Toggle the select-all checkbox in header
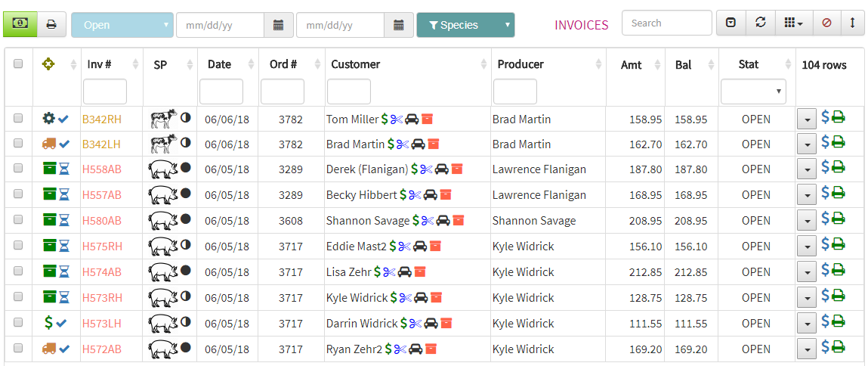This screenshot has width=868, height=366. 18,64
